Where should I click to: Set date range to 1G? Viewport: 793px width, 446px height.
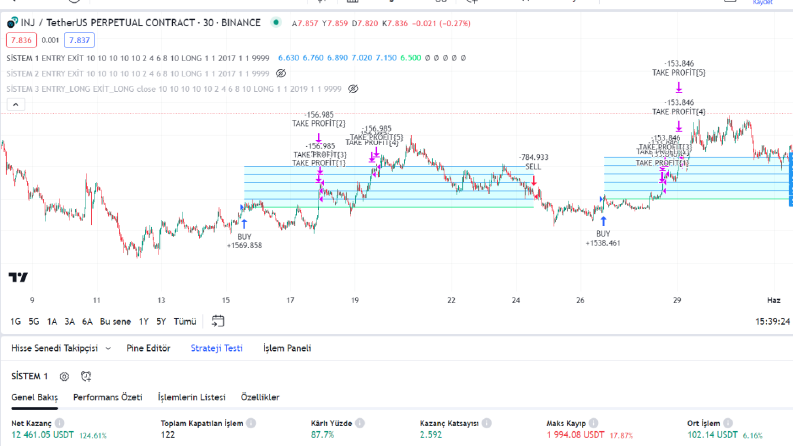16,322
